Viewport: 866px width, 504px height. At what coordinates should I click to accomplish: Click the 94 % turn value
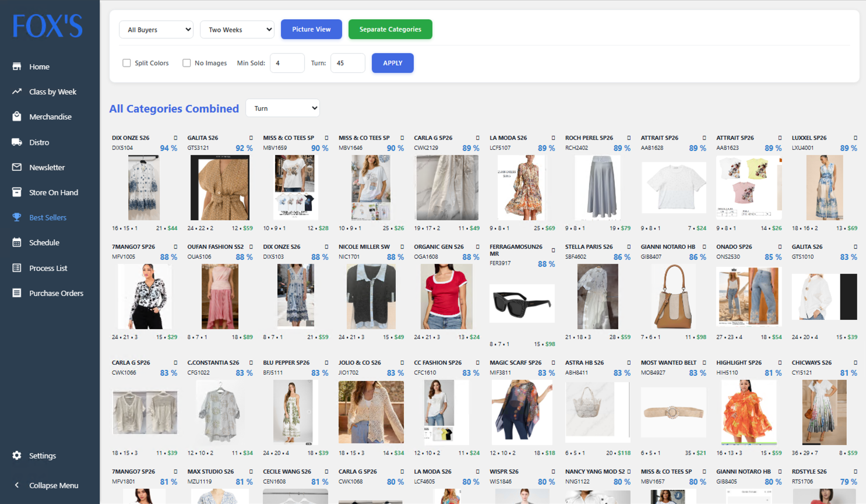[x=168, y=148]
